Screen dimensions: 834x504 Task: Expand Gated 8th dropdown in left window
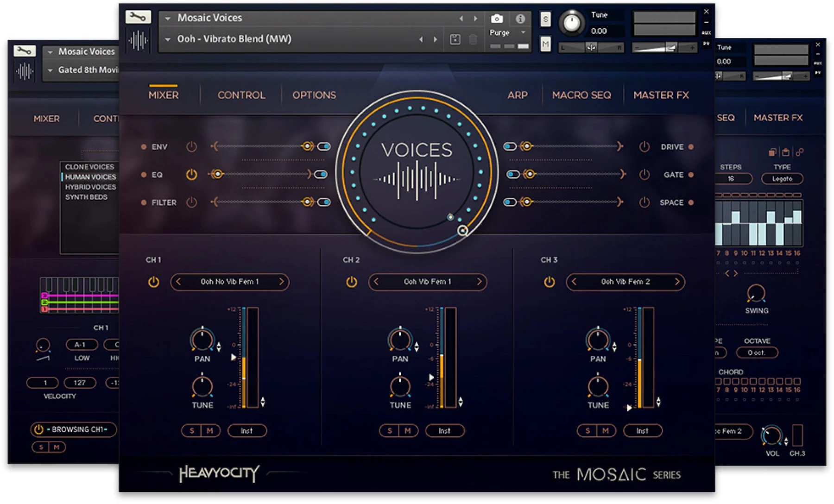[50, 70]
